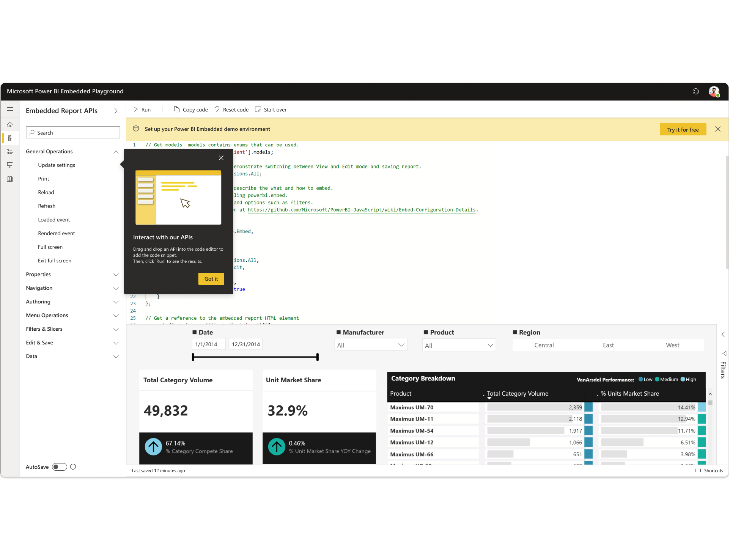
Task: Select the Central region slicer
Action: (544, 345)
